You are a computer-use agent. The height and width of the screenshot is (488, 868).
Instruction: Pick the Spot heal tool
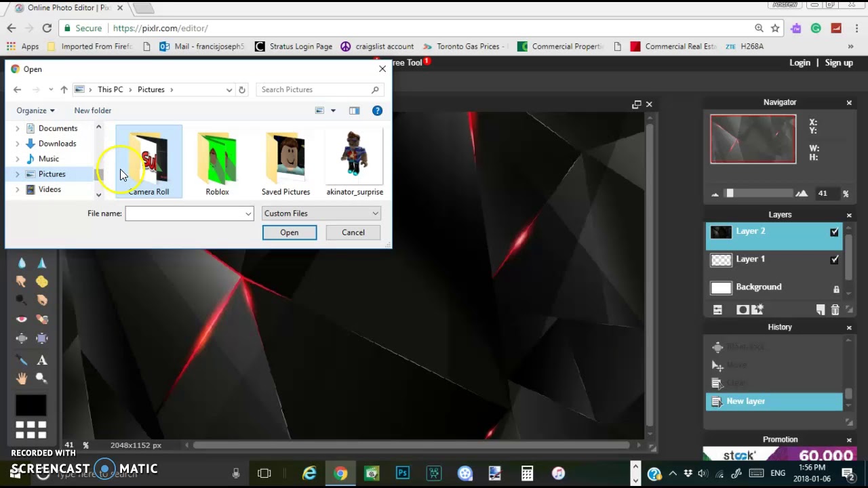(42, 319)
